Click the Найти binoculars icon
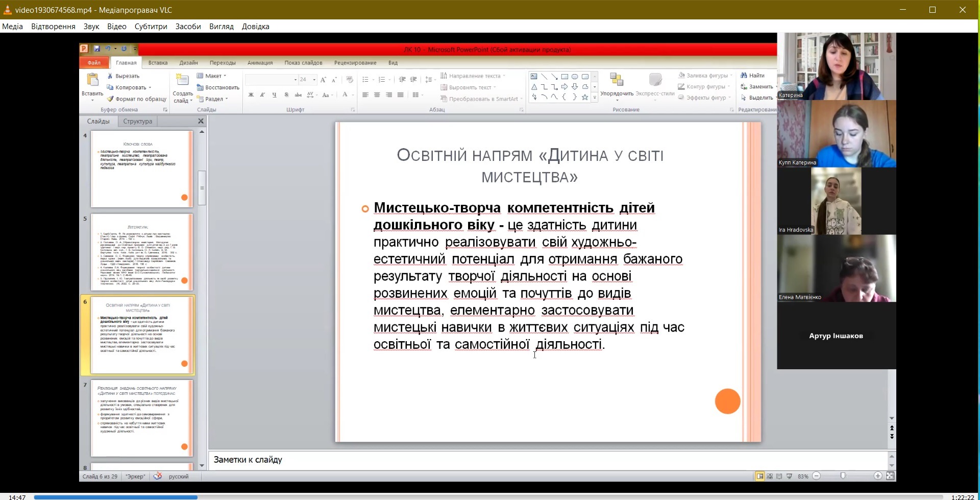Viewport: 980px width, 500px height. (x=744, y=76)
